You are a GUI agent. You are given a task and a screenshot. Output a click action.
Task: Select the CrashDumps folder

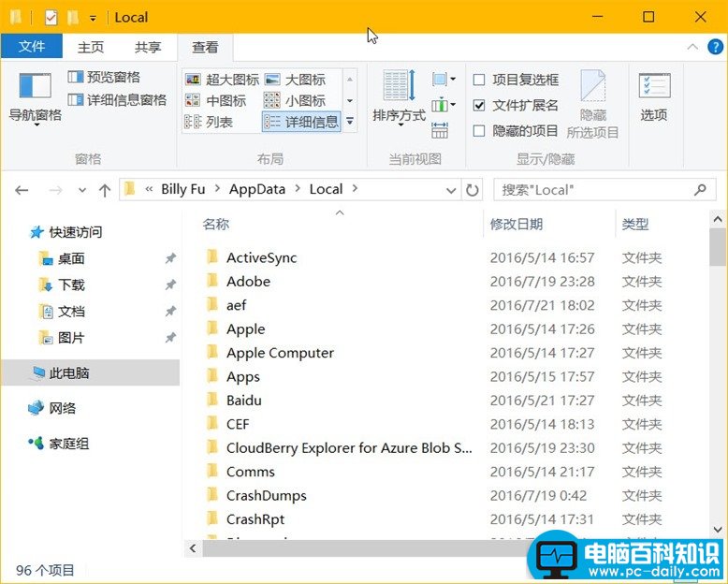pyautogui.click(x=266, y=495)
